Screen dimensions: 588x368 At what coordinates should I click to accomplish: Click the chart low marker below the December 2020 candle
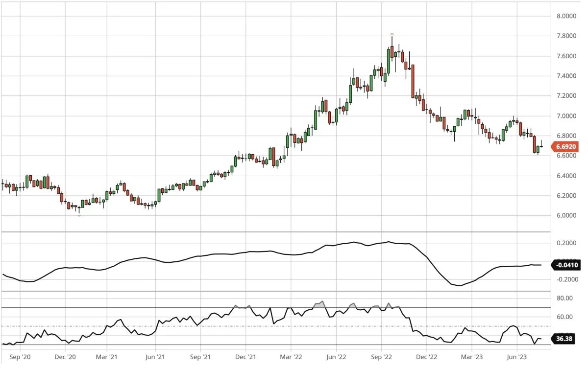pyautogui.click(x=79, y=215)
